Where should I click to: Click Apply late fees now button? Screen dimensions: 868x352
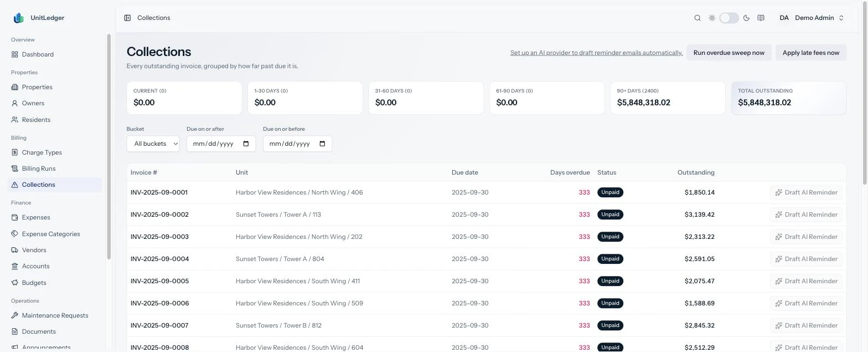pos(811,53)
